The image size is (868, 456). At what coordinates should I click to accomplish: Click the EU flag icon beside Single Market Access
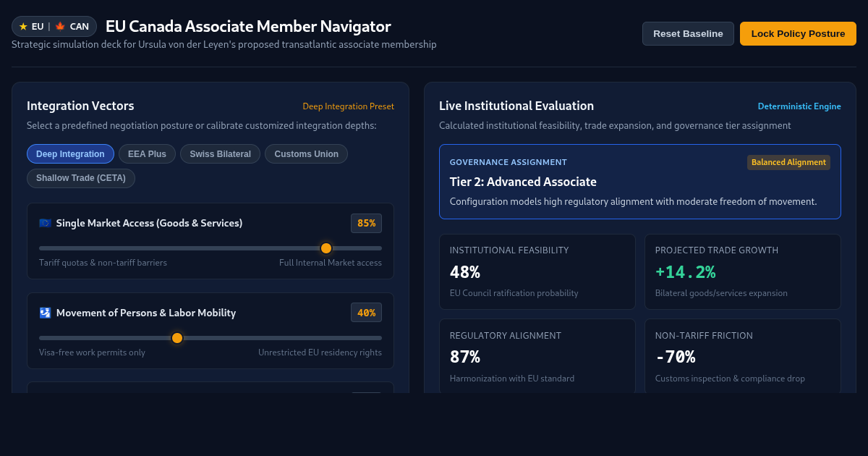[x=45, y=223]
